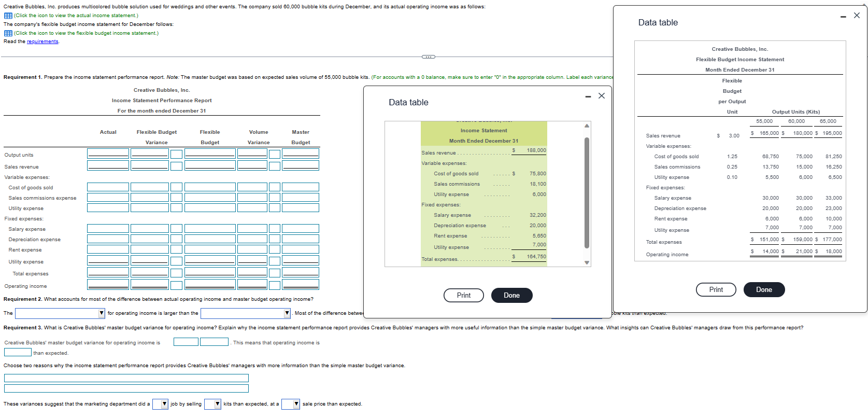868x418 pixels.
Task: Click the '32,200' salary expense value
Action: coord(538,215)
